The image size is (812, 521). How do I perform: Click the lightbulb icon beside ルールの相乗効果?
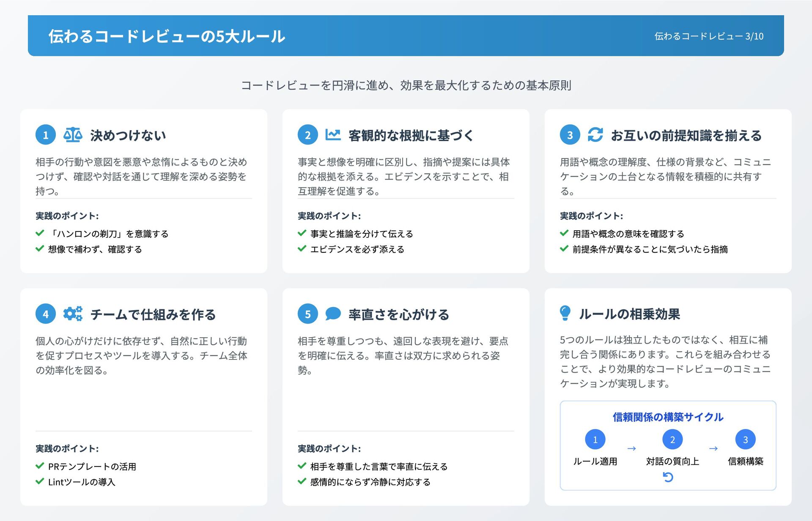click(x=565, y=313)
